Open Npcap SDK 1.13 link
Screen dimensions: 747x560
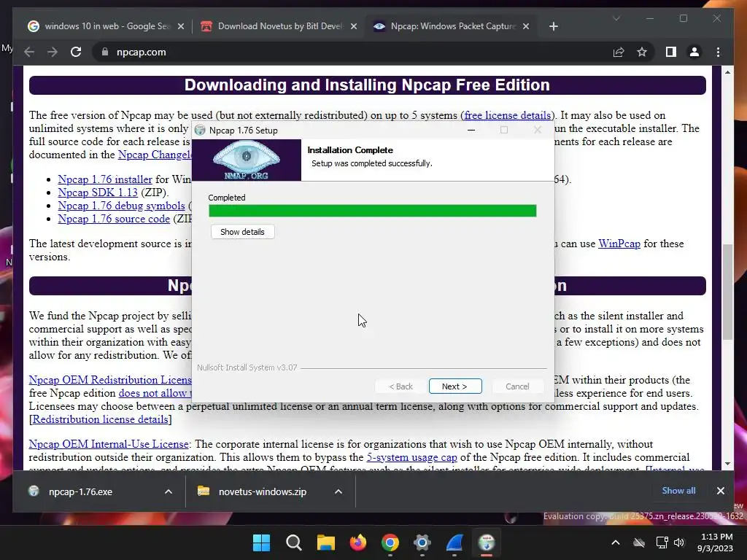tap(98, 192)
